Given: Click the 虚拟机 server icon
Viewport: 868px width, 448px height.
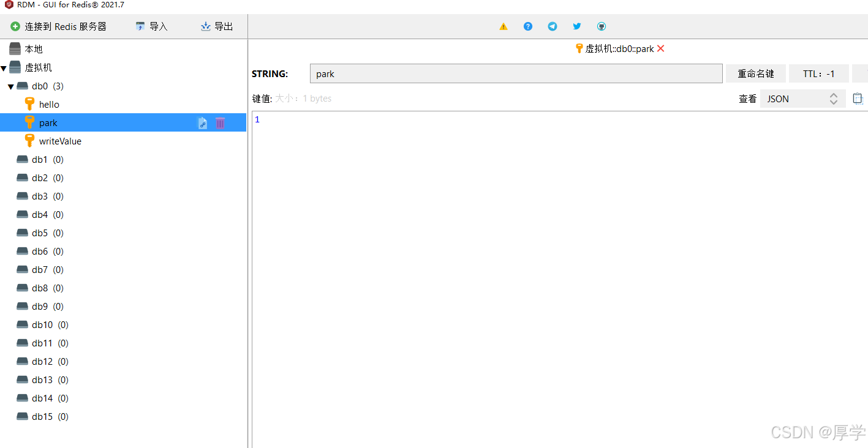Looking at the screenshot, I should [x=15, y=67].
